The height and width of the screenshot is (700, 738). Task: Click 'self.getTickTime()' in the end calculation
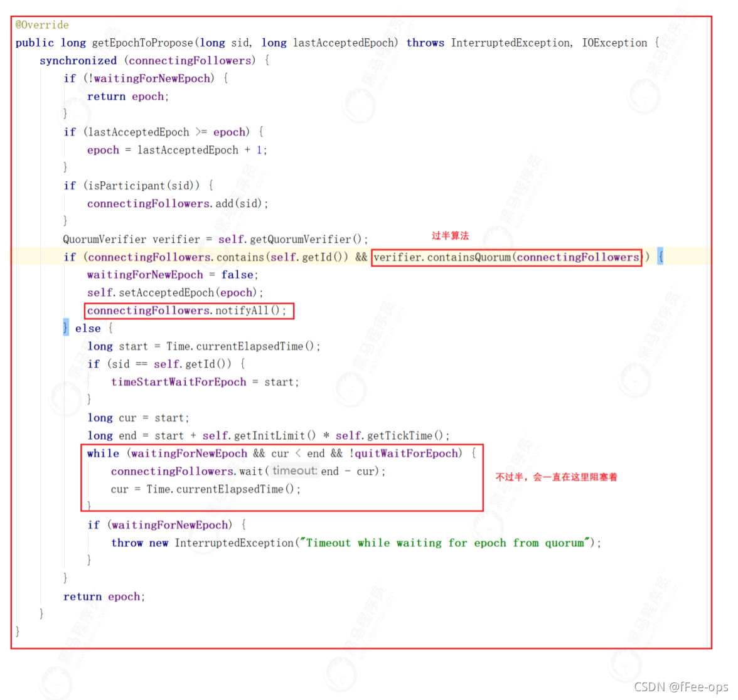pyautogui.click(x=389, y=435)
